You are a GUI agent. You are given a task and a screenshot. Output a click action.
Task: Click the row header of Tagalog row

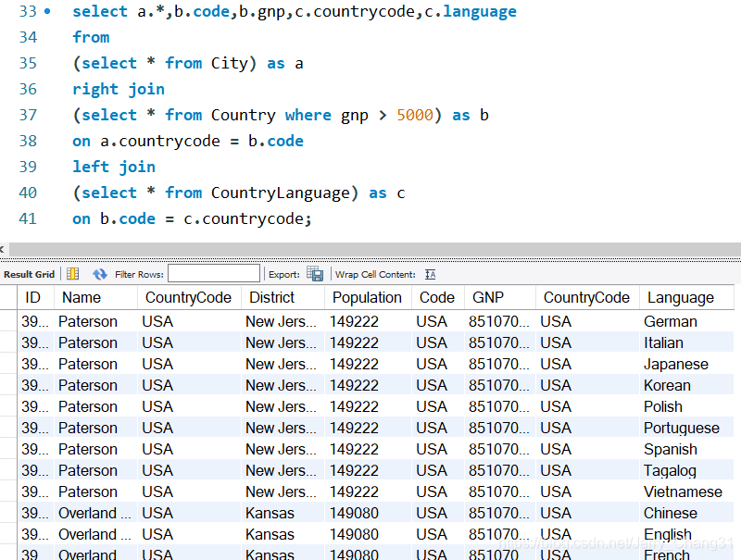pos(8,470)
